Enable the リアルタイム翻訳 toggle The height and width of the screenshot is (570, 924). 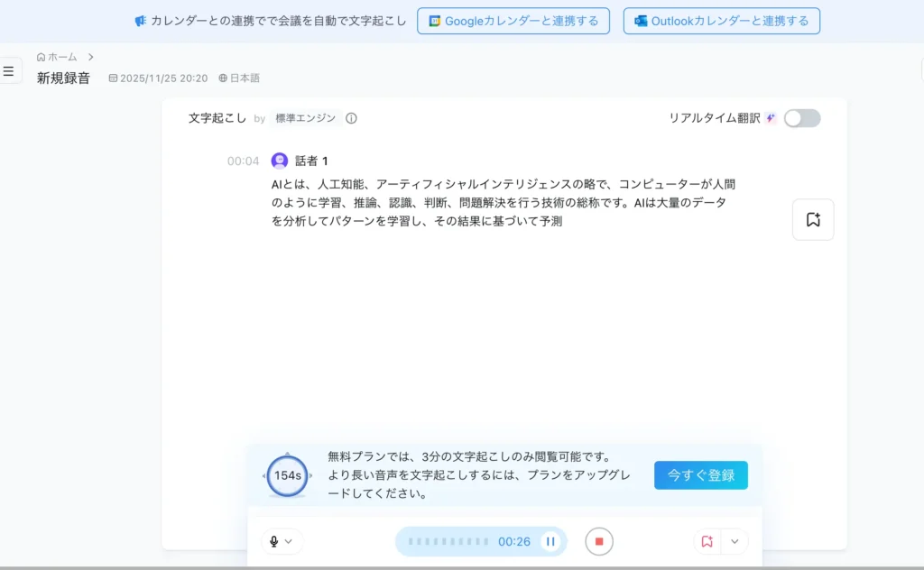(x=801, y=118)
